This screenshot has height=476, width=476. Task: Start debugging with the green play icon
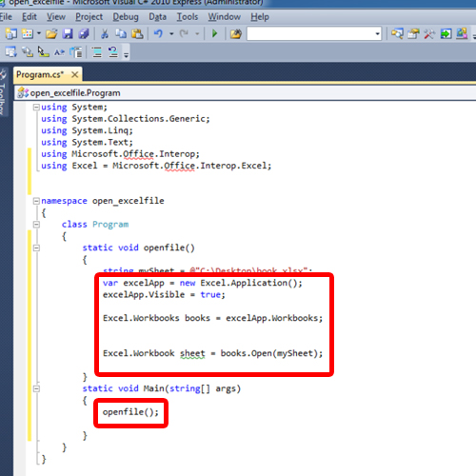(214, 33)
